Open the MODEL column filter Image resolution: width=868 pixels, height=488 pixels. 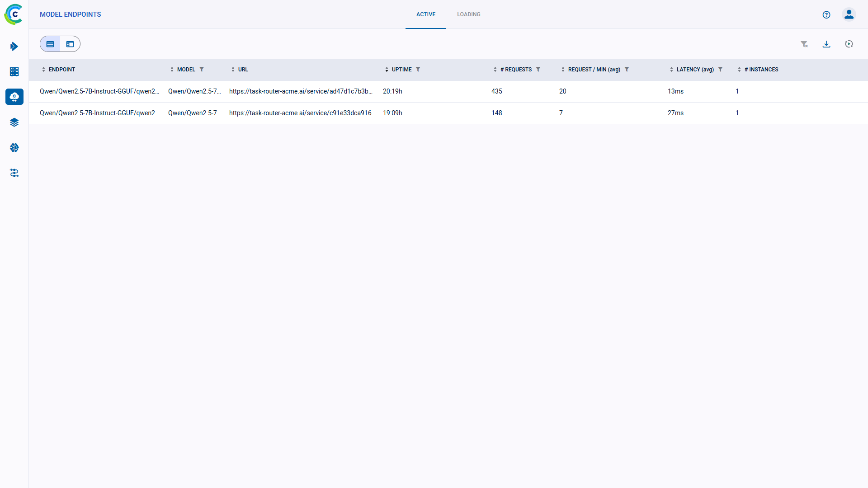202,70
